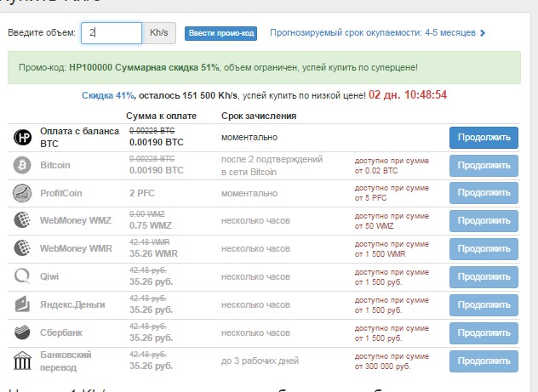The image size is (538, 392).
Task: Click the Ввести промо-код button
Action: tap(221, 33)
